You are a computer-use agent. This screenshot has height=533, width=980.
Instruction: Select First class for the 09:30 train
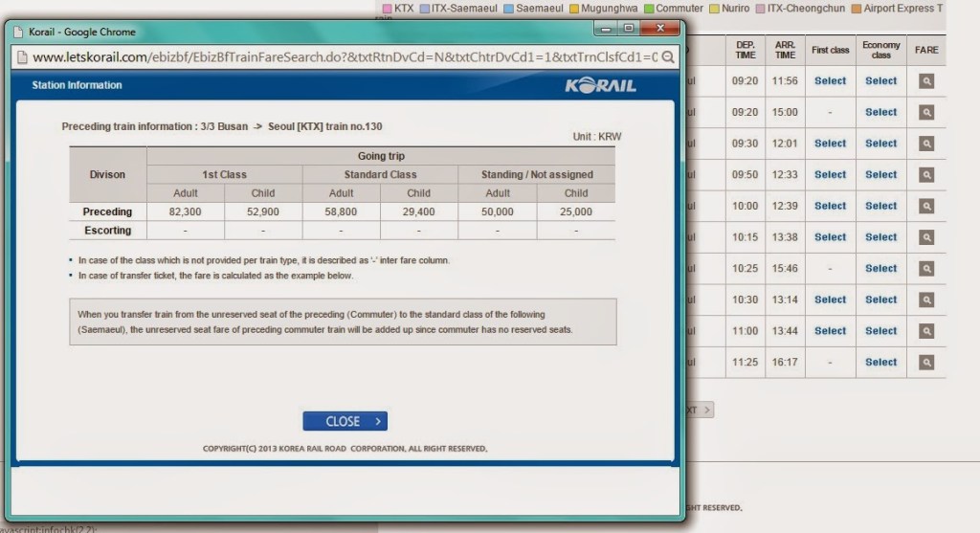point(830,144)
